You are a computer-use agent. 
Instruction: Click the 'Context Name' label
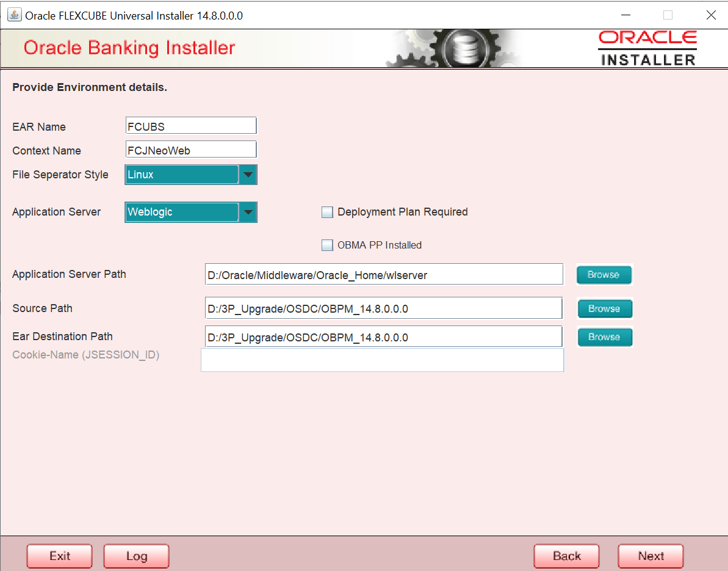coord(46,150)
